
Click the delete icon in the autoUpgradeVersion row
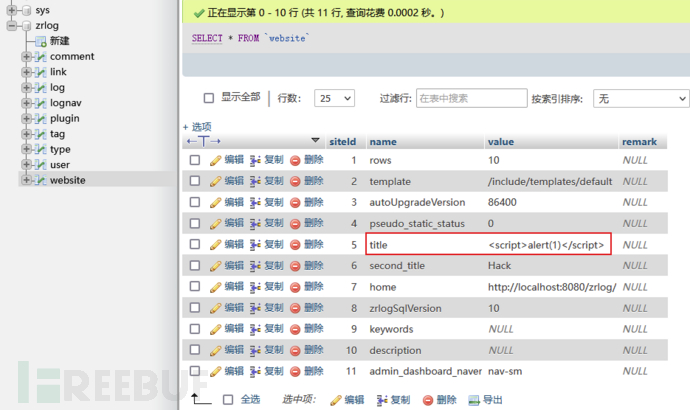[x=295, y=203]
